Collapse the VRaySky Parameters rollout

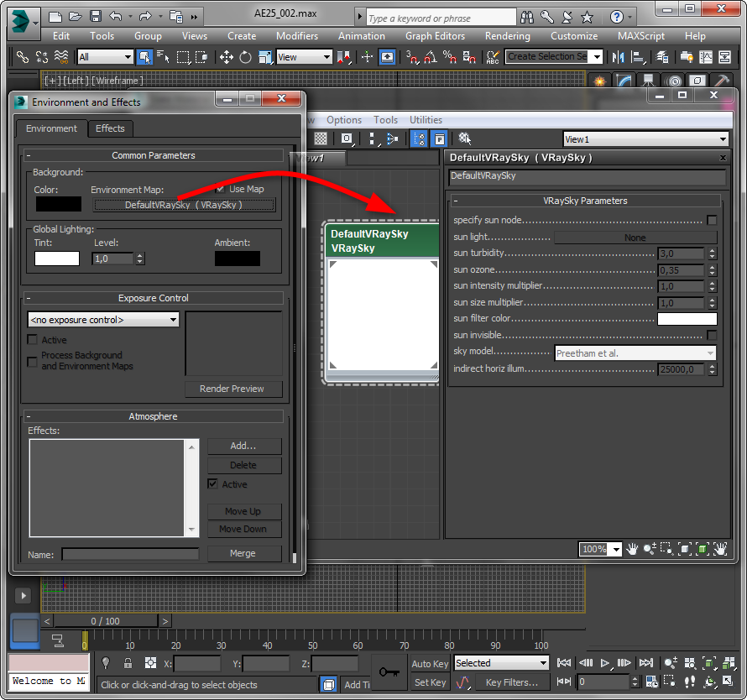click(585, 201)
